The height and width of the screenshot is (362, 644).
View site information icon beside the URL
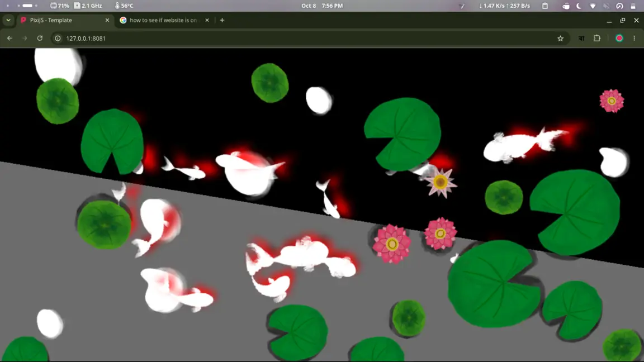click(x=58, y=38)
